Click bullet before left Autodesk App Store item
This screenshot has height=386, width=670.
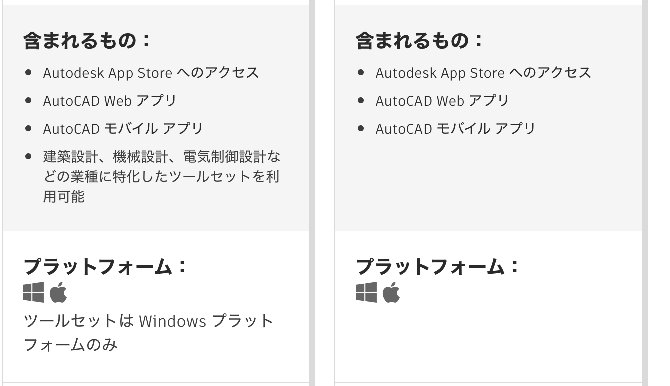pos(28,73)
